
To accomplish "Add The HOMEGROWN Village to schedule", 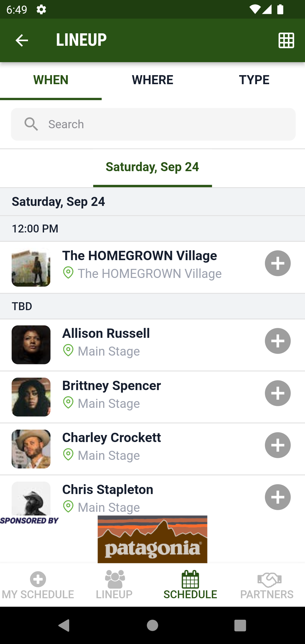I will click(x=278, y=263).
